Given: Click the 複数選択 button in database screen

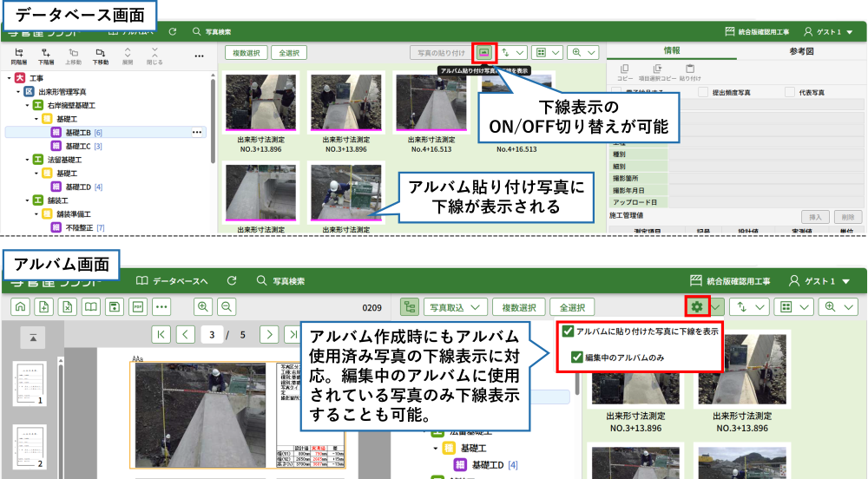Looking at the screenshot, I should click(x=246, y=53).
